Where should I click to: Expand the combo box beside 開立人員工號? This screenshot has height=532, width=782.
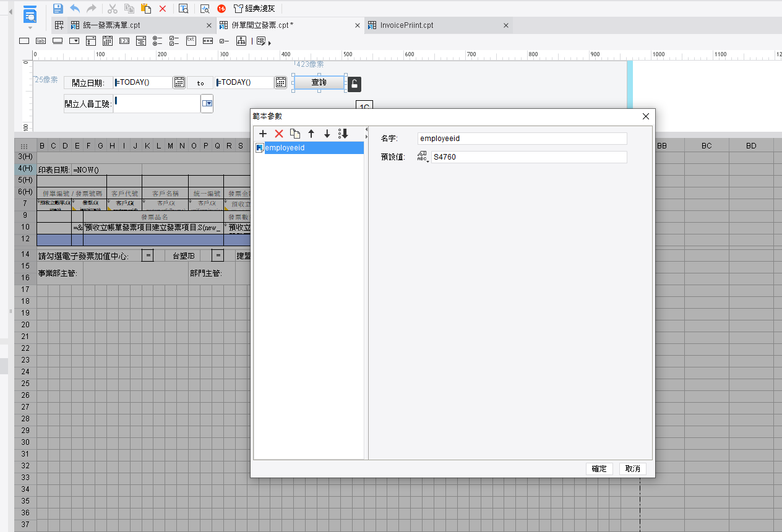click(207, 104)
